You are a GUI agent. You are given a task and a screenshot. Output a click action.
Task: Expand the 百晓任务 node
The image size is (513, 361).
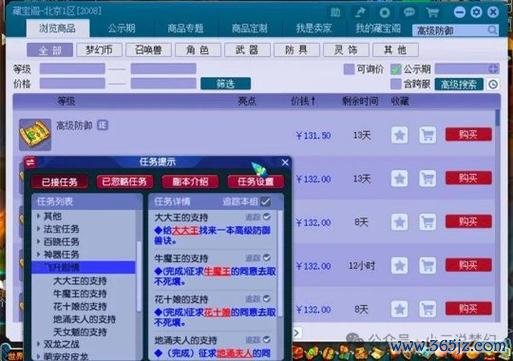click(x=39, y=241)
